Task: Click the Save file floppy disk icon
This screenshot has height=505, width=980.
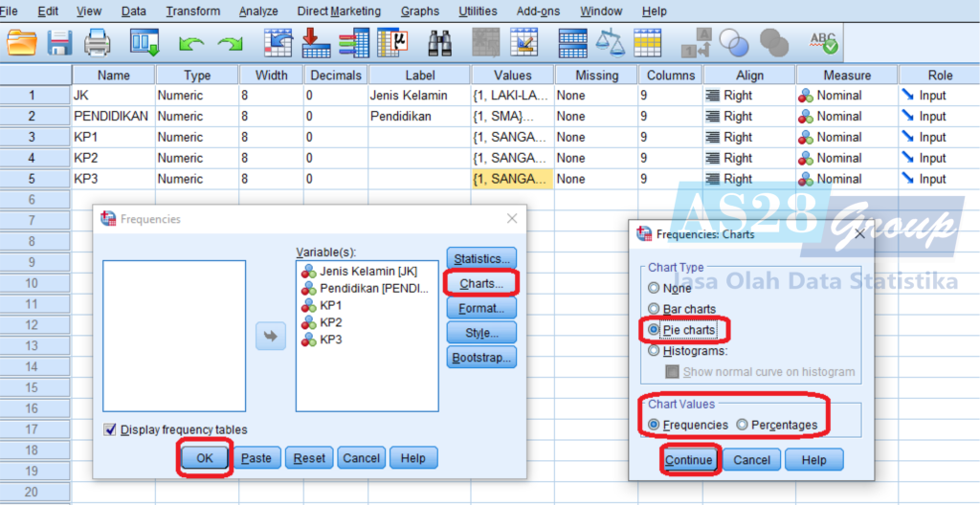Action: coord(60,42)
